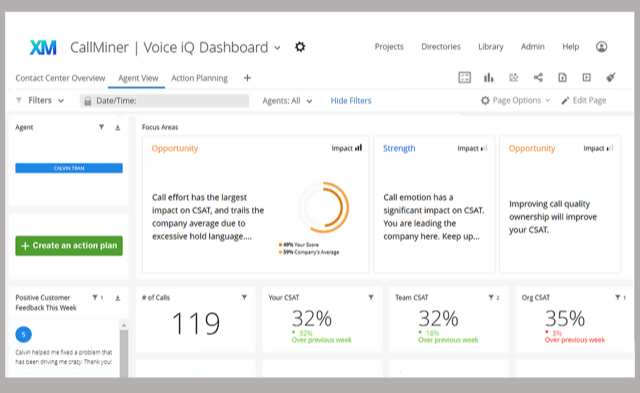The height and width of the screenshot is (393, 640).
Task: Open the Projects menu
Action: (389, 47)
